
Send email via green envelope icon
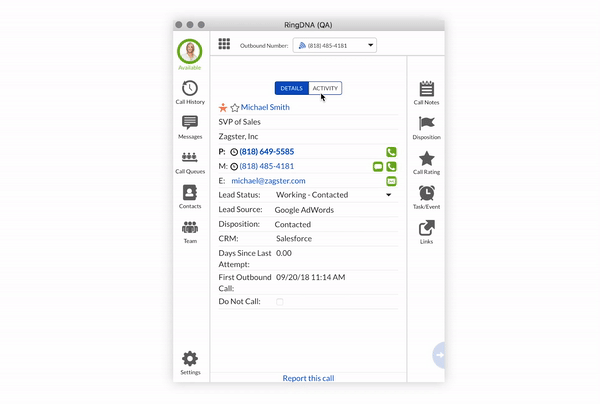pos(391,181)
